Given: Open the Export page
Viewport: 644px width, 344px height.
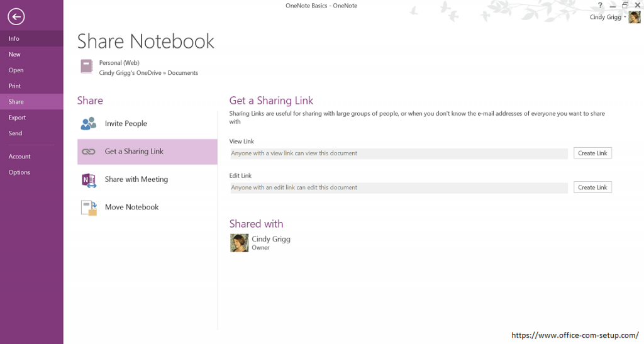Looking at the screenshot, I should 31,118.
